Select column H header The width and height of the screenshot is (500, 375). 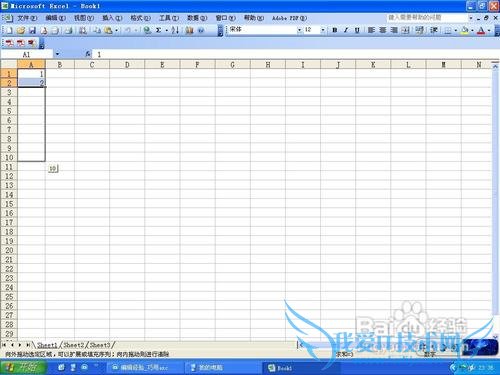point(268,65)
